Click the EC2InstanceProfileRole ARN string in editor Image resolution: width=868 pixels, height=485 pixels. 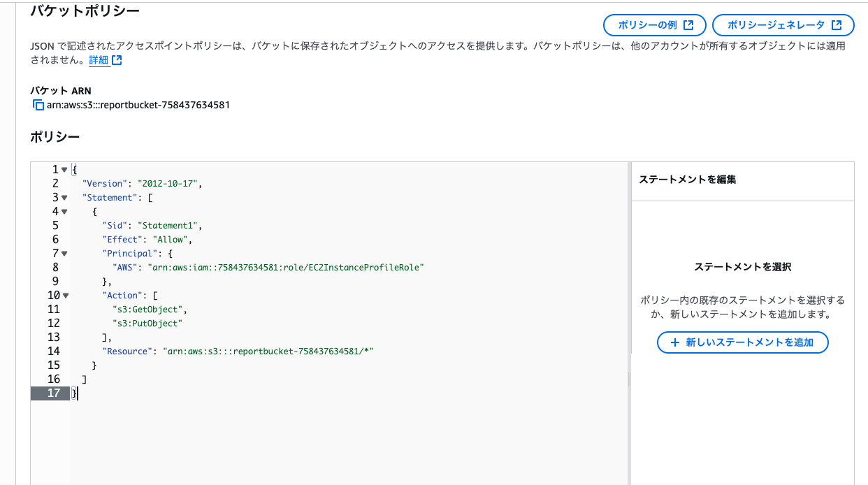click(284, 267)
